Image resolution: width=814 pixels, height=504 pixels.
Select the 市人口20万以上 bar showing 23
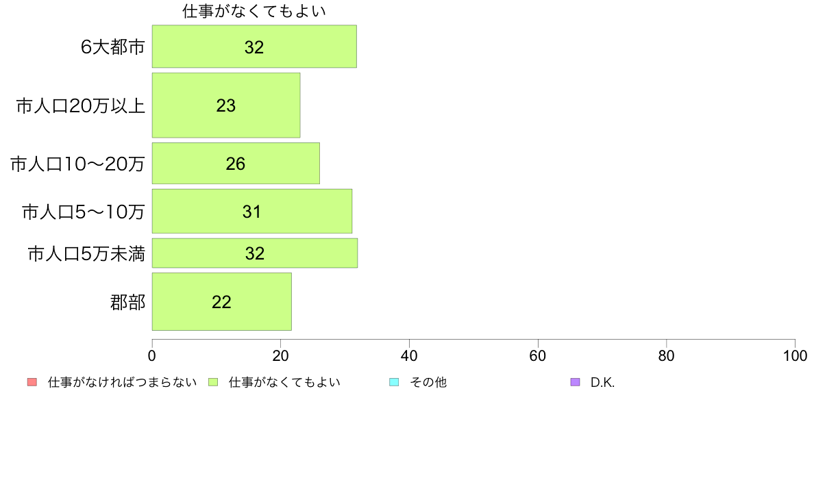pos(226,105)
